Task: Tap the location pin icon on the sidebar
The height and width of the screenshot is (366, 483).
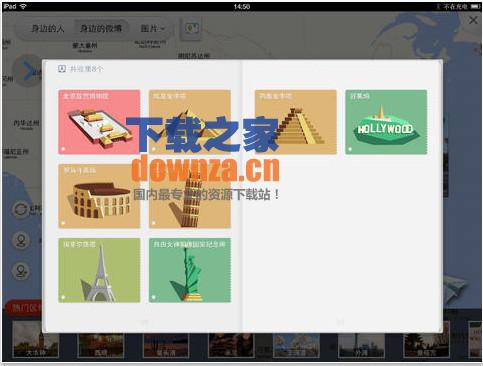Action: click(x=21, y=240)
